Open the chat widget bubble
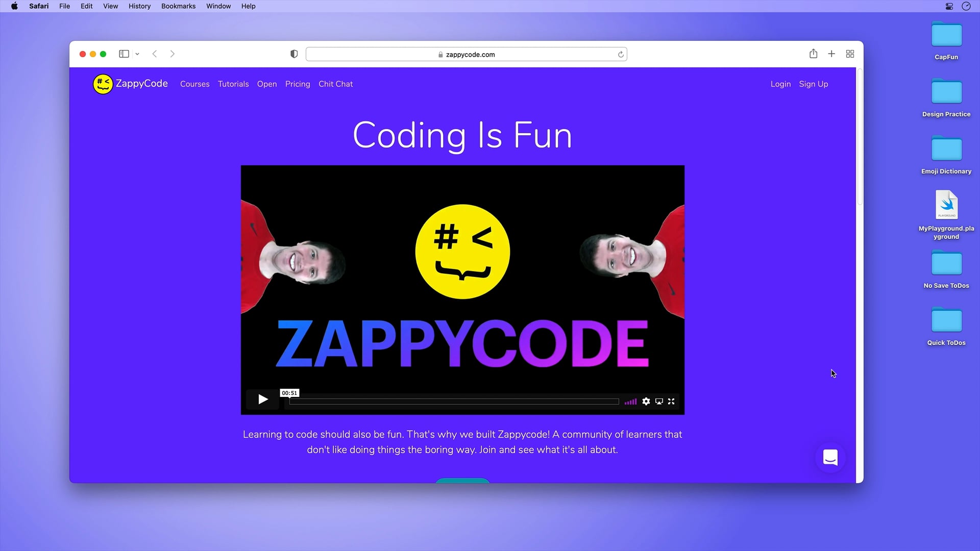The width and height of the screenshot is (980, 551). [x=830, y=458]
